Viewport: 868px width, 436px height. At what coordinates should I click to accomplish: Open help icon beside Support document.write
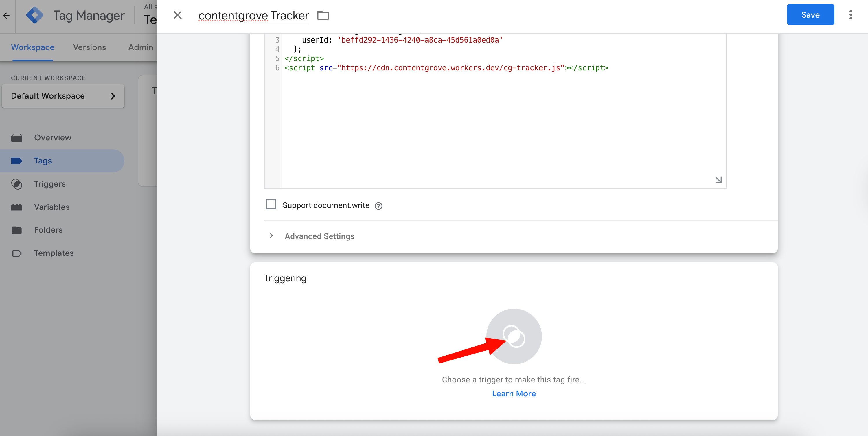[378, 206]
